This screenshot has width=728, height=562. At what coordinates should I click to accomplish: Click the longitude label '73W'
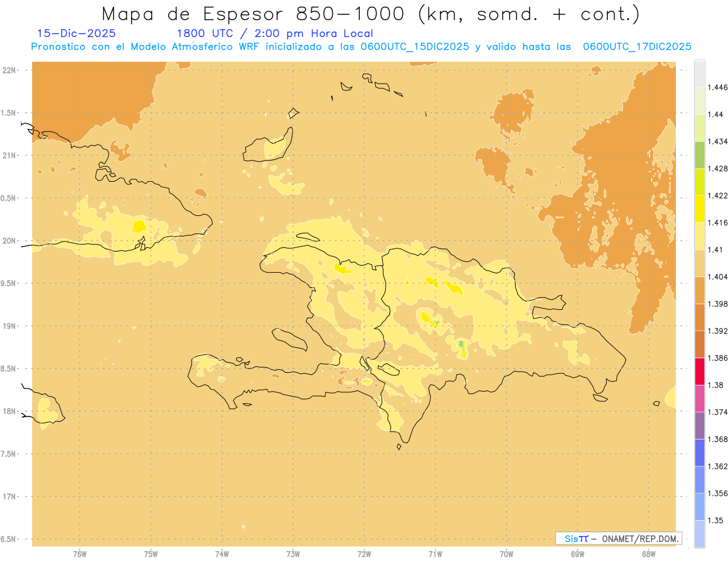[293, 554]
